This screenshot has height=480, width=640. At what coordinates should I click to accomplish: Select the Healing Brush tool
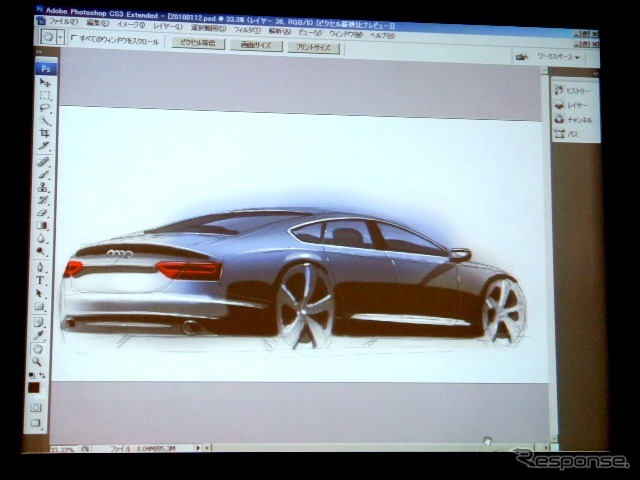(x=43, y=162)
